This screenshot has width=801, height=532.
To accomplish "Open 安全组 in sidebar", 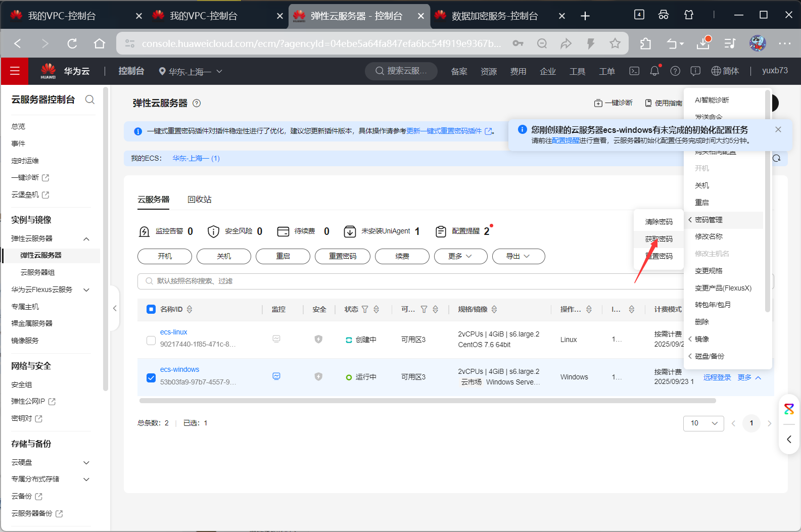I will (22, 384).
